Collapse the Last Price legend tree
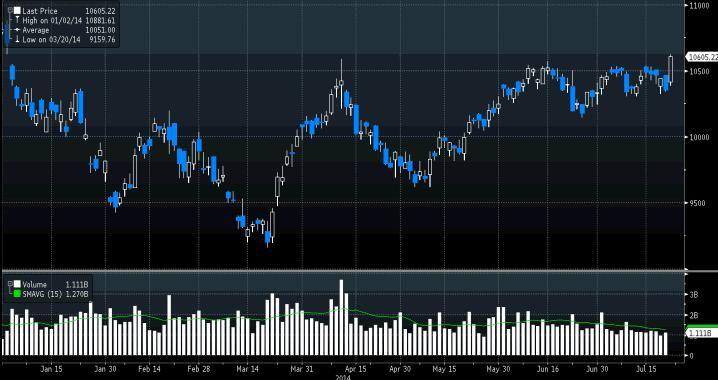Viewport: 718px width, 380px height. tap(10, 11)
